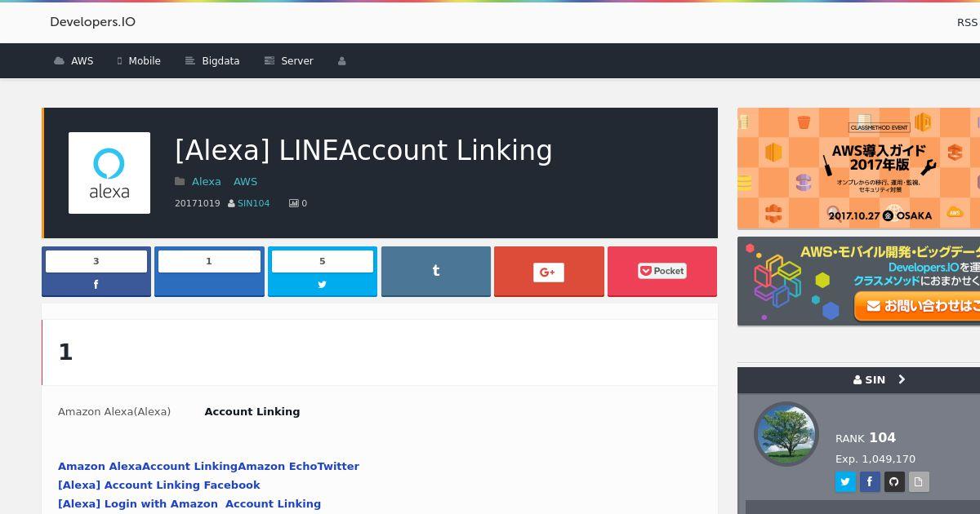The image size is (980, 514).
Task: Open the author's document page icon
Action: pyautogui.click(x=919, y=481)
